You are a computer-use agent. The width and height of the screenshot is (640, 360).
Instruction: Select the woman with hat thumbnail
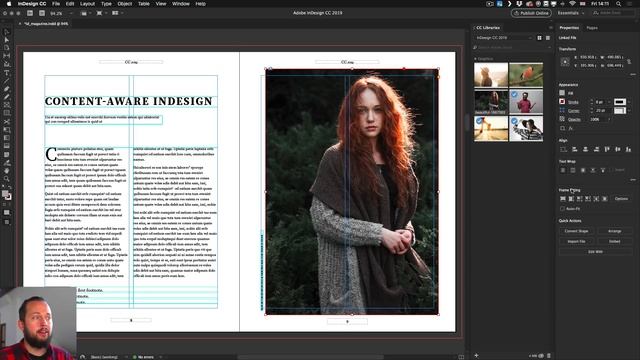(x=526, y=129)
